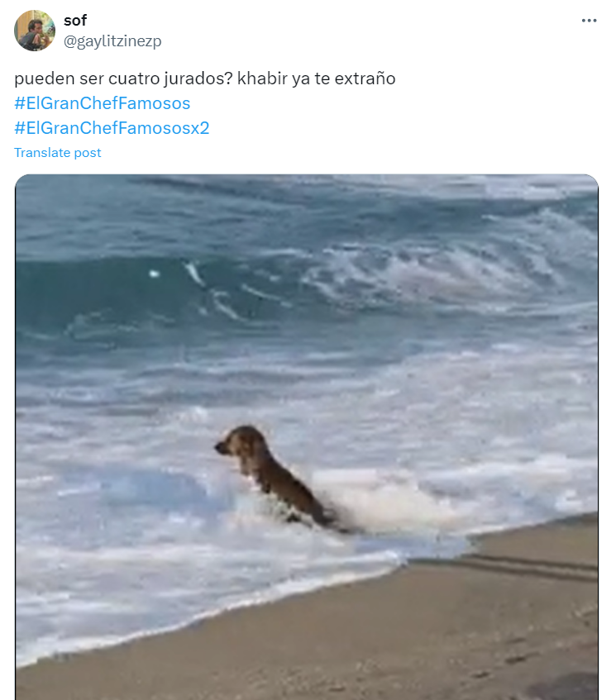
Task: Visit the @gaylitzinezp handle link
Action: (112, 41)
